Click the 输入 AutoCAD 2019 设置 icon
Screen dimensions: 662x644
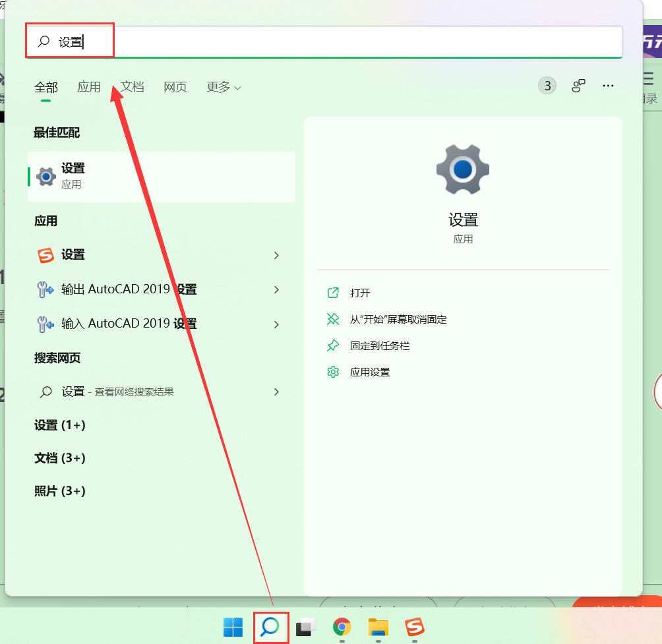pos(45,324)
